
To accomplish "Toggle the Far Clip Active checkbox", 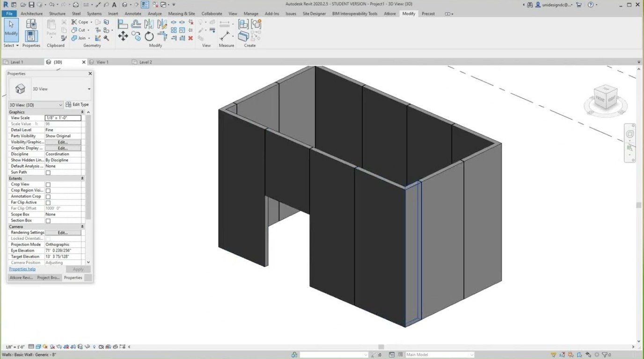I will click(x=48, y=203).
